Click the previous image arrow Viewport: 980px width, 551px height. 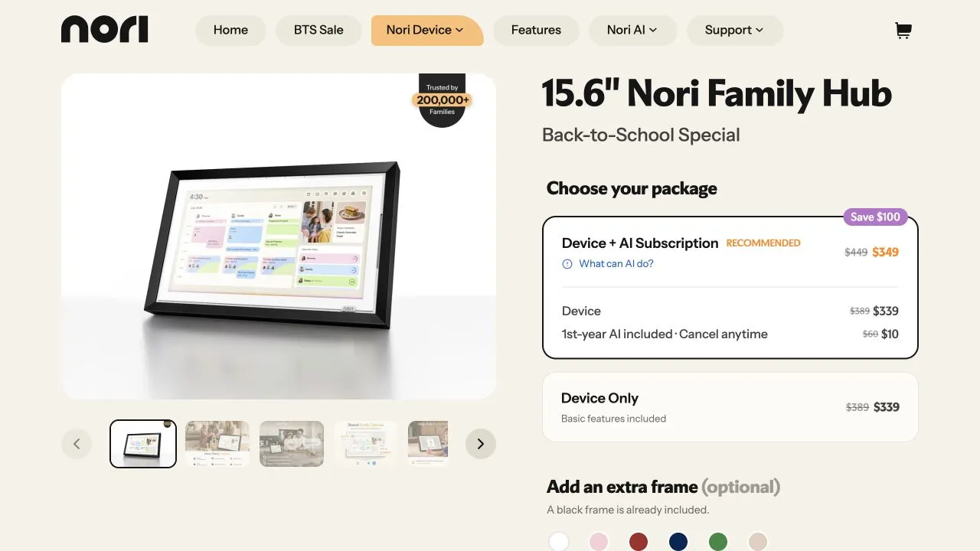tap(77, 444)
